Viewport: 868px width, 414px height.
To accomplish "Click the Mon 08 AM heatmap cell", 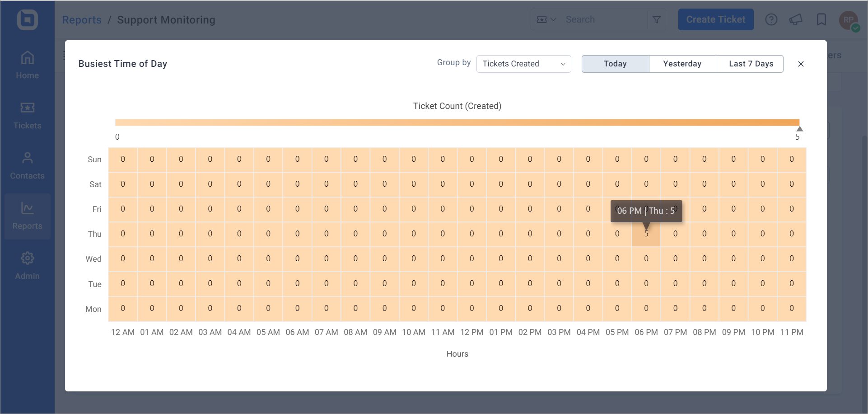I will click(x=355, y=308).
